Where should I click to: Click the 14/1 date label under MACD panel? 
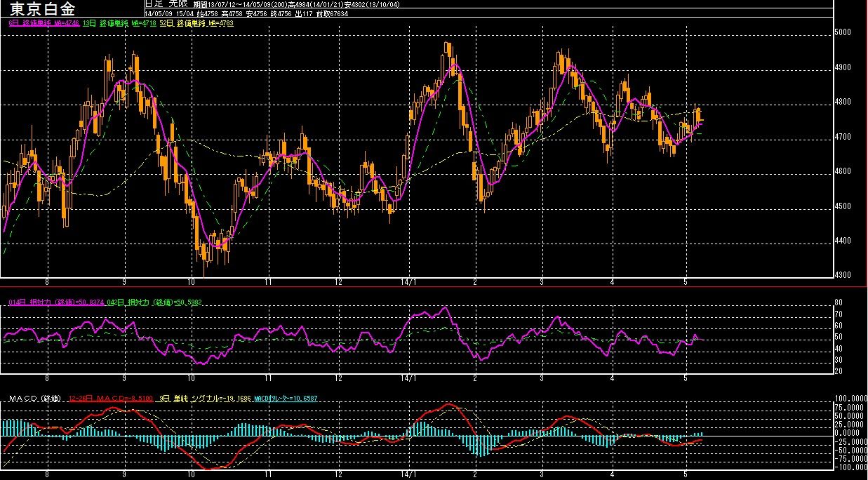pos(408,475)
